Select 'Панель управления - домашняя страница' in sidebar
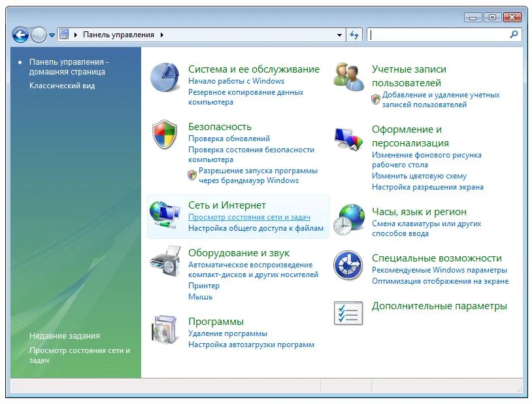Image resolution: width=532 pixels, height=404 pixels. (x=69, y=67)
